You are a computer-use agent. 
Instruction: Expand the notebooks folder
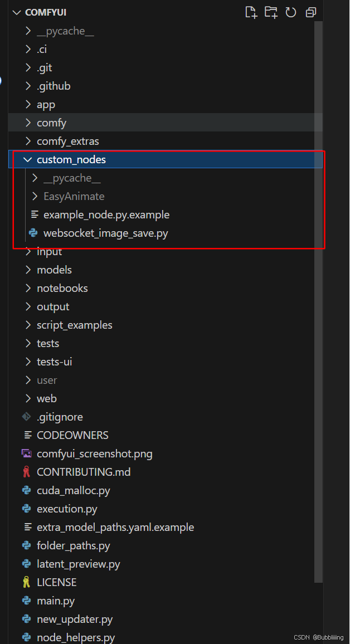click(28, 289)
